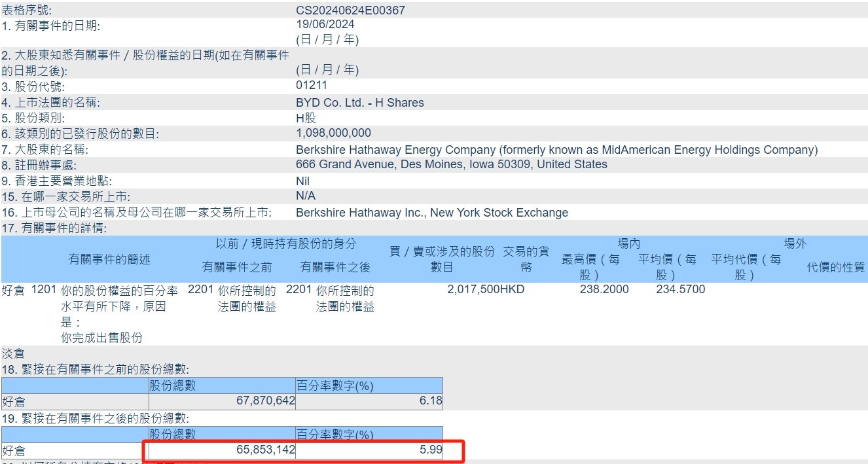The width and height of the screenshot is (868, 464).
Task: Click the form serial number CS20240624E00367
Action: coord(350,10)
